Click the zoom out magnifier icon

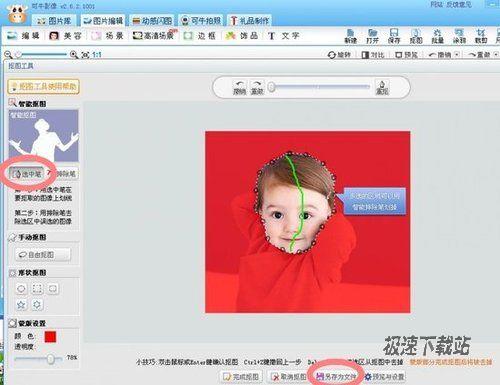click(x=8, y=55)
